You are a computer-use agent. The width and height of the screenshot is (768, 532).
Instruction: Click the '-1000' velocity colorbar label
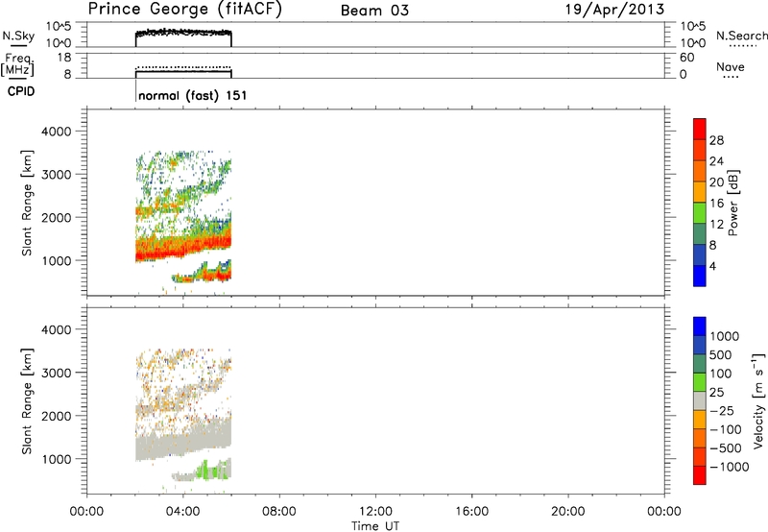(730, 467)
